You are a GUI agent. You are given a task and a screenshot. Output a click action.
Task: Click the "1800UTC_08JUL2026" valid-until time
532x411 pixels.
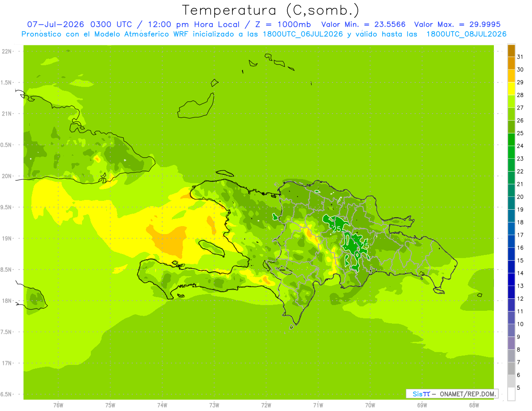[466, 34]
